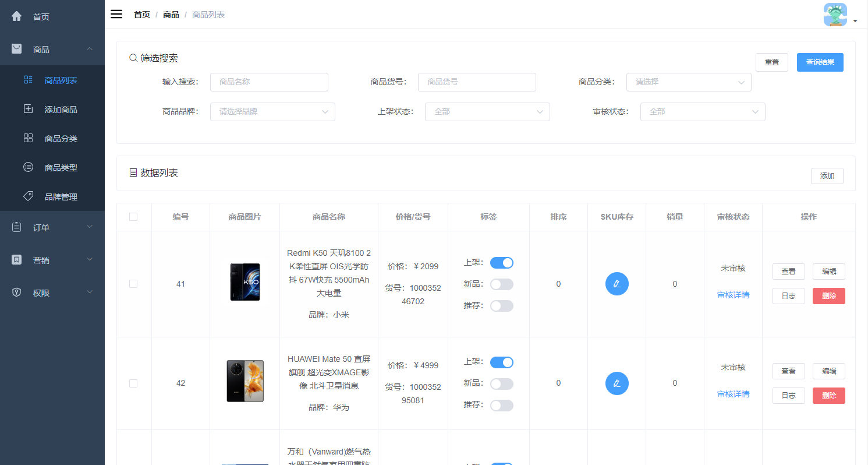Click the 重置 button
The width and height of the screenshot is (868, 465).
[772, 62]
